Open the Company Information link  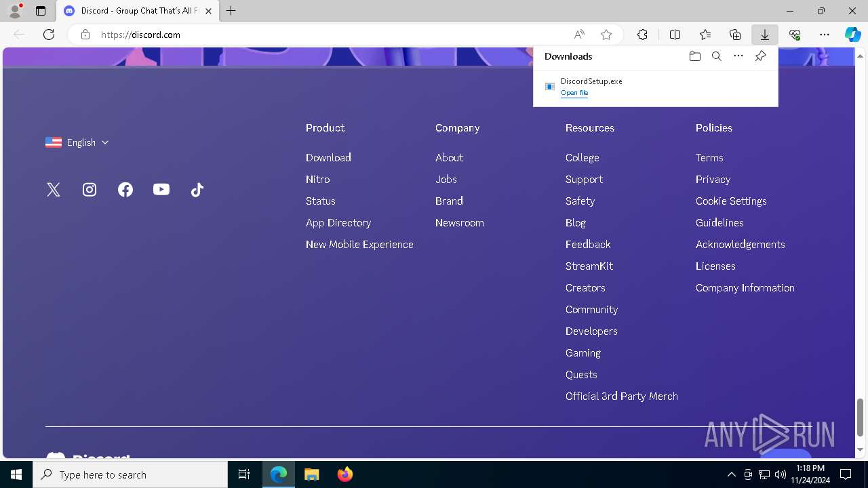click(x=745, y=287)
